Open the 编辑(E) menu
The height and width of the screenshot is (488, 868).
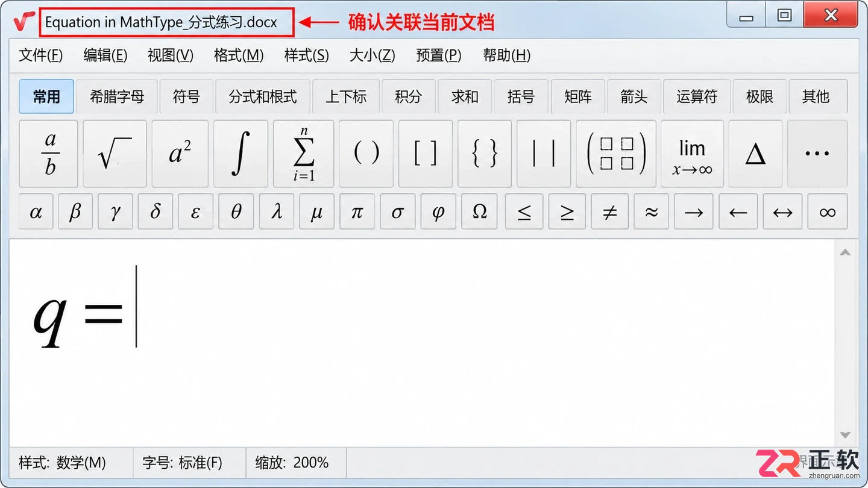click(105, 55)
